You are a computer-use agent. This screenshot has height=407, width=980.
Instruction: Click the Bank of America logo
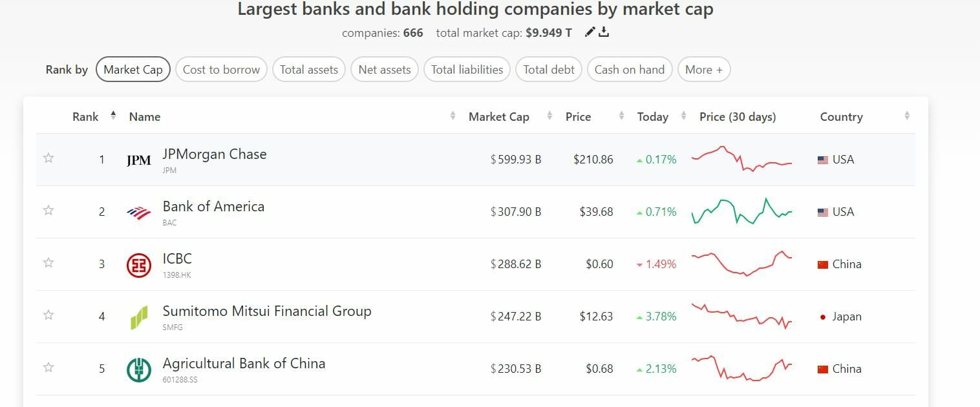point(139,213)
